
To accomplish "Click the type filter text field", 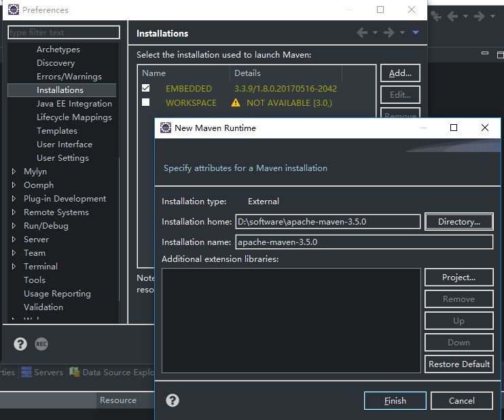I will coord(64,33).
